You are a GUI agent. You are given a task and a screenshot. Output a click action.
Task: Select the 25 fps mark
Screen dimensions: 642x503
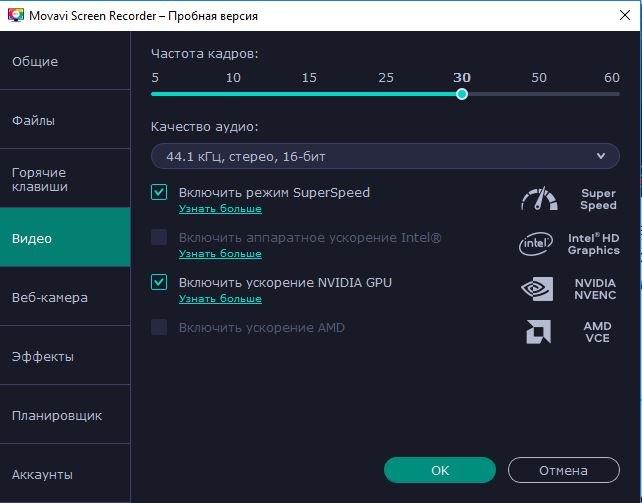386,77
